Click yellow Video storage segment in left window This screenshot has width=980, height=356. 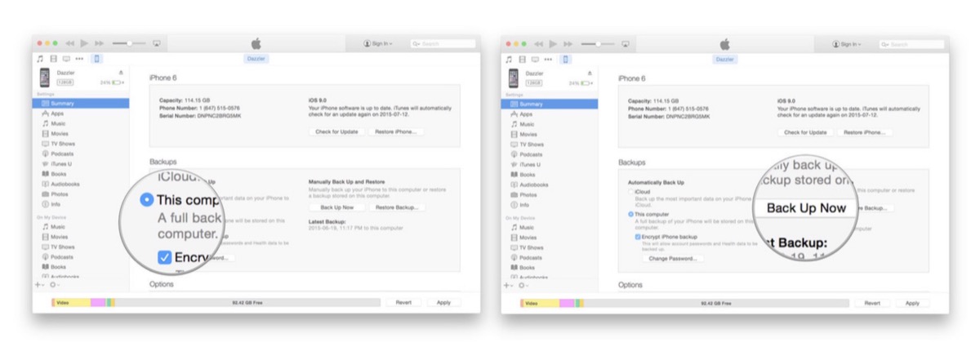(71, 302)
